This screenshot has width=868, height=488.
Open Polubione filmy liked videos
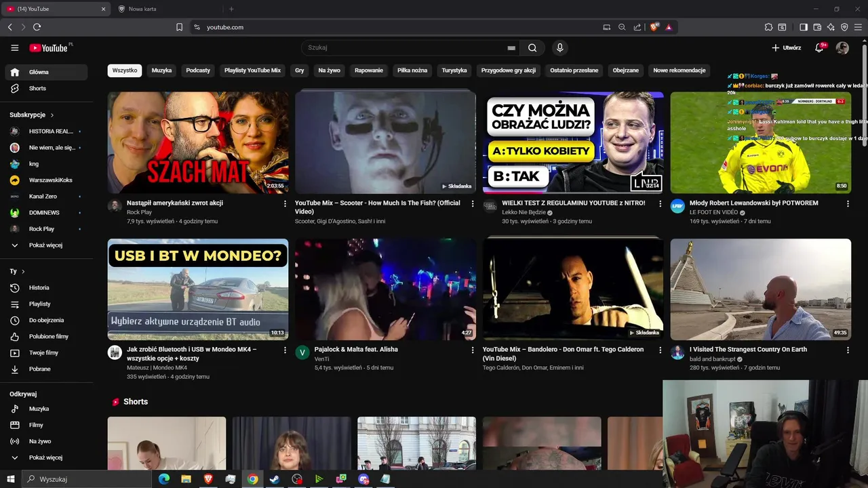click(46, 337)
